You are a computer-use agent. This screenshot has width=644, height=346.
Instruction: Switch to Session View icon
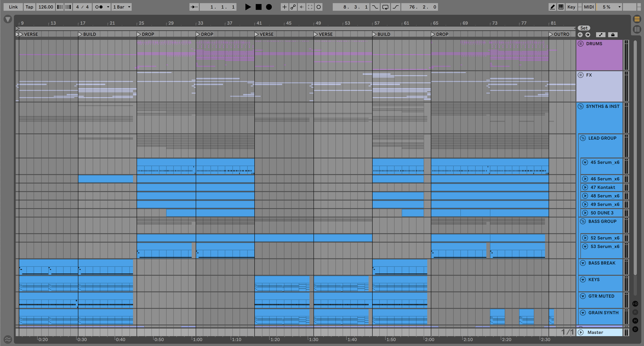coord(637,29)
